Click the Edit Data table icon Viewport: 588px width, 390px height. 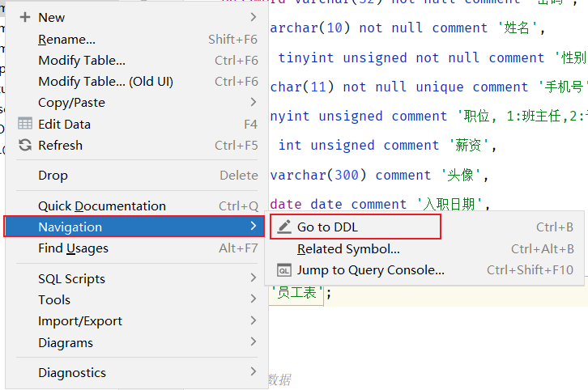(24, 124)
